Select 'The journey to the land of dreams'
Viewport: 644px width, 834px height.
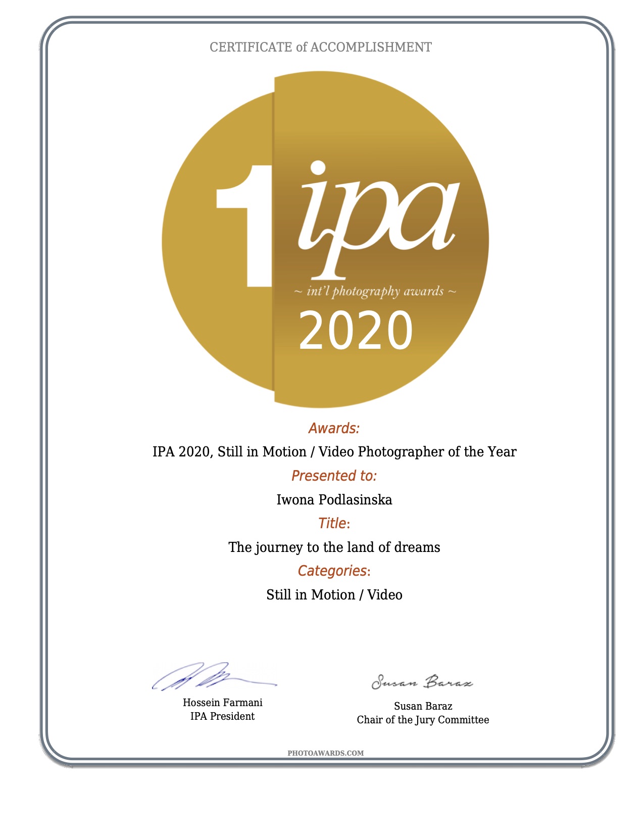coord(334,547)
